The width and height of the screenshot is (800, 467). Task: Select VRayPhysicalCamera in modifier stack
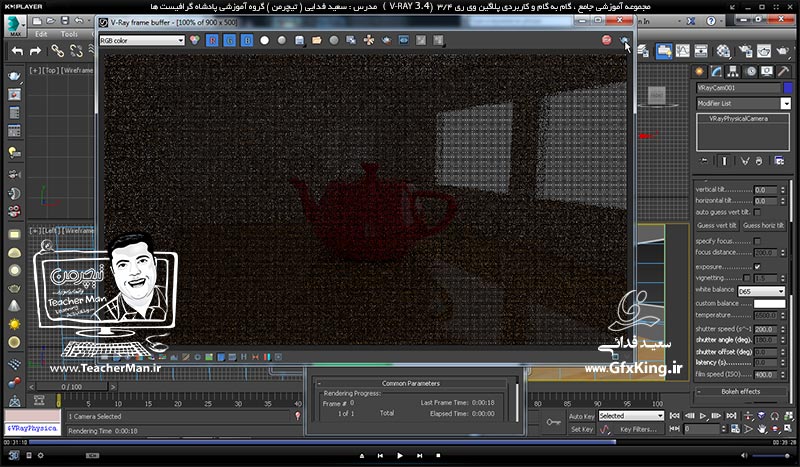738,118
